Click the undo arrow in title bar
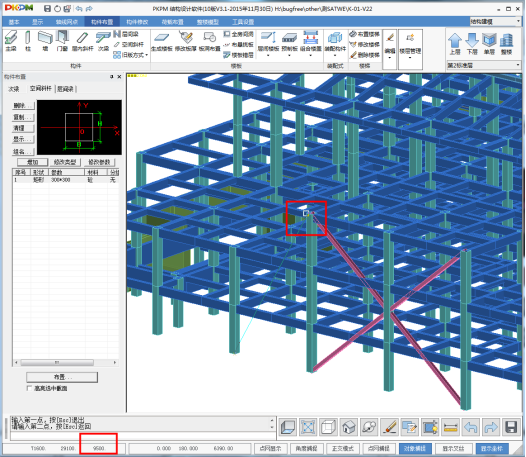This screenshot has width=526, height=457. tap(79, 8)
